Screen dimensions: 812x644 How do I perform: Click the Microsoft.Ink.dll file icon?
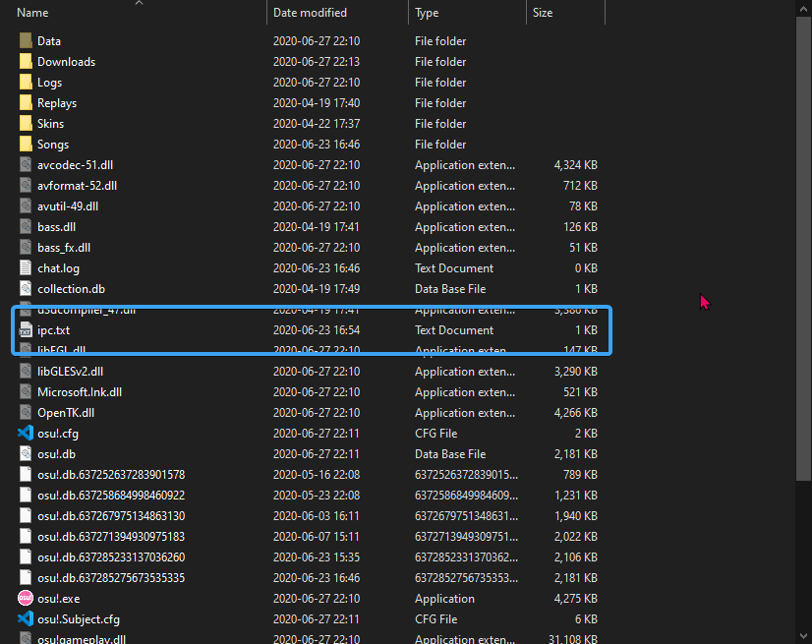[26, 392]
